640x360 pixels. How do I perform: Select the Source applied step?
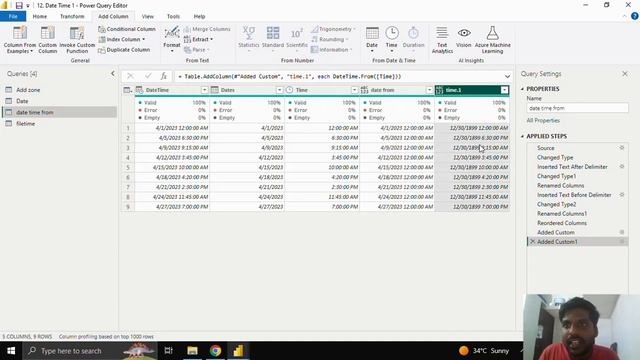click(546, 148)
